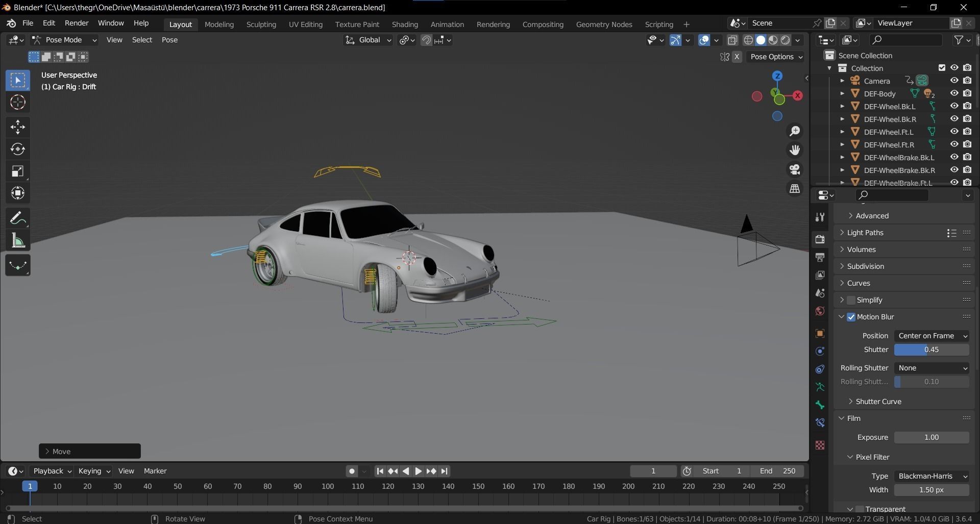Open Rolling Shutter dropdown
Image resolution: width=980 pixels, height=524 pixels.
(932, 368)
